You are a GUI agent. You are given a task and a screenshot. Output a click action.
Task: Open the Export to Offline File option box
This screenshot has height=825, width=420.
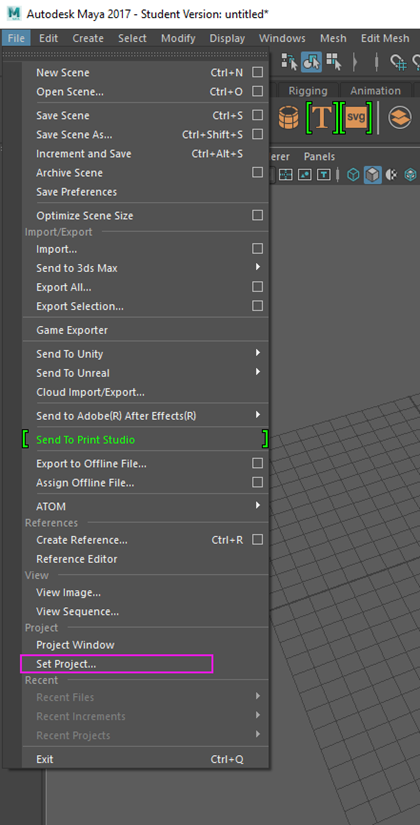point(257,463)
